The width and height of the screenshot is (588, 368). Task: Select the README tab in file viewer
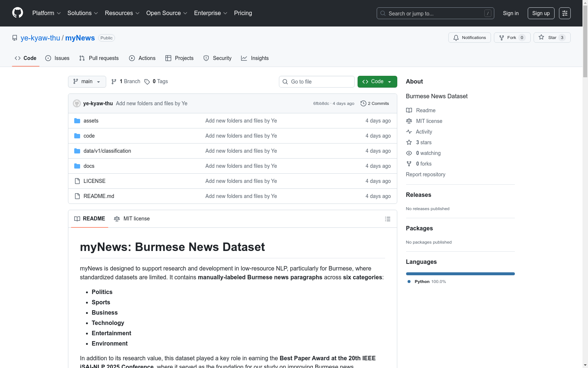point(90,219)
